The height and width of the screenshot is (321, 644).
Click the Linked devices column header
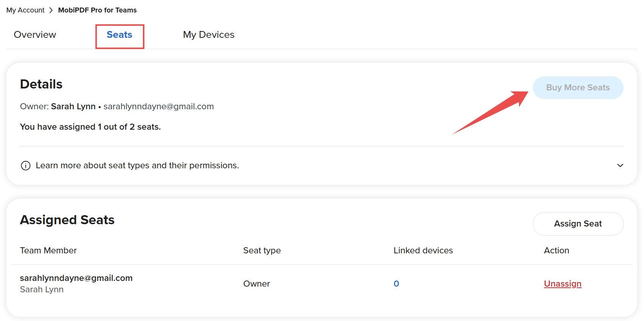coord(423,250)
